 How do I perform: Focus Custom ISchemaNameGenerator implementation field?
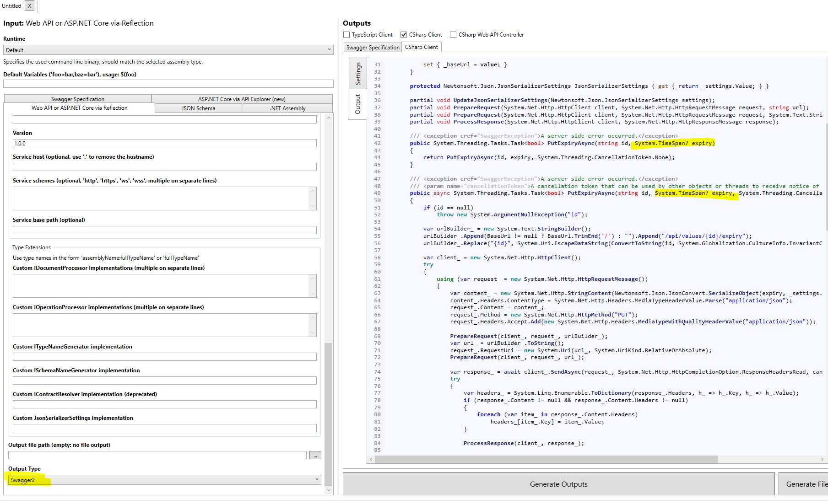pos(164,381)
